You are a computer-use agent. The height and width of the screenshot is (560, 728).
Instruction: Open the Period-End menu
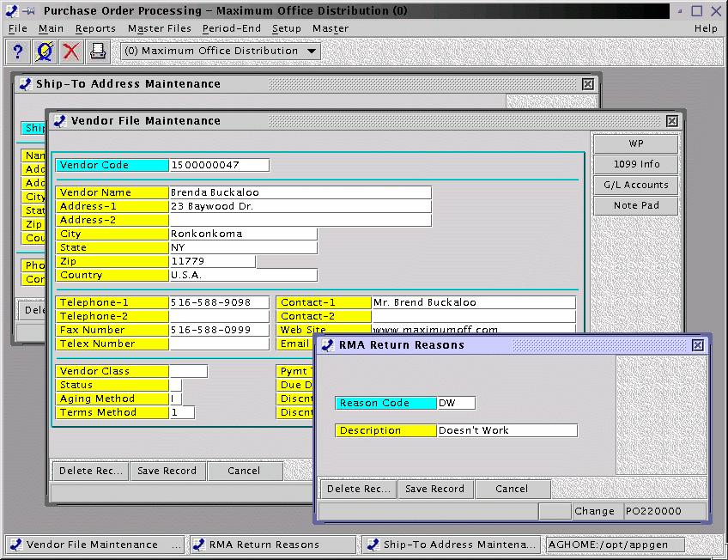[231, 28]
